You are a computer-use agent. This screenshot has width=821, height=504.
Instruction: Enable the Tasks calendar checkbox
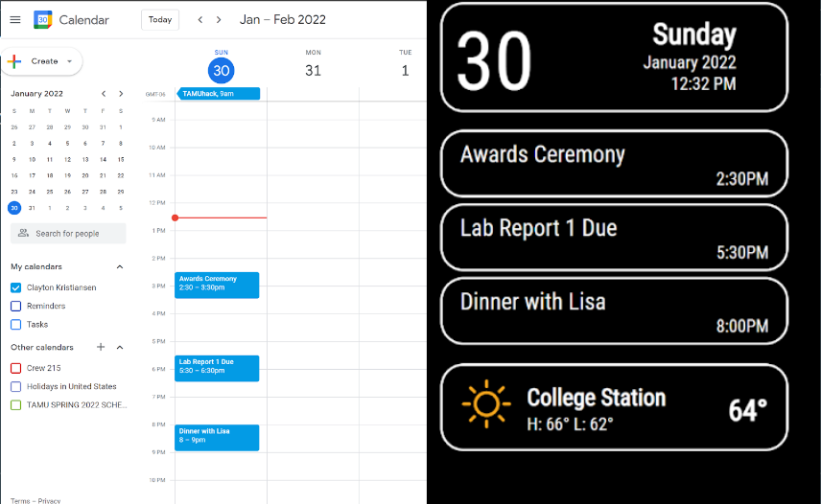pos(15,324)
